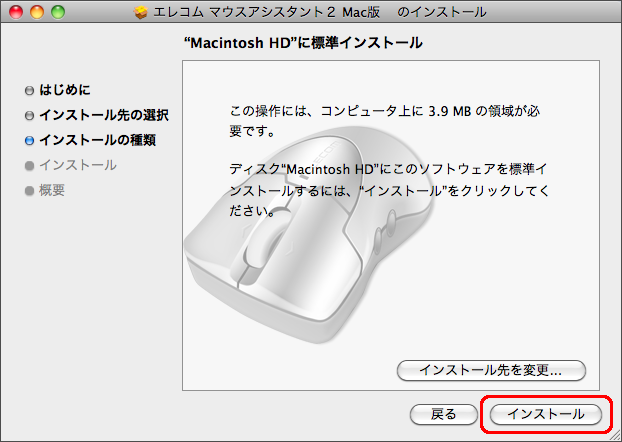This screenshot has height=442, width=622.
Task: Click the "Macintosh HD"に標準インストール heading
Action: pyautogui.click(x=303, y=43)
